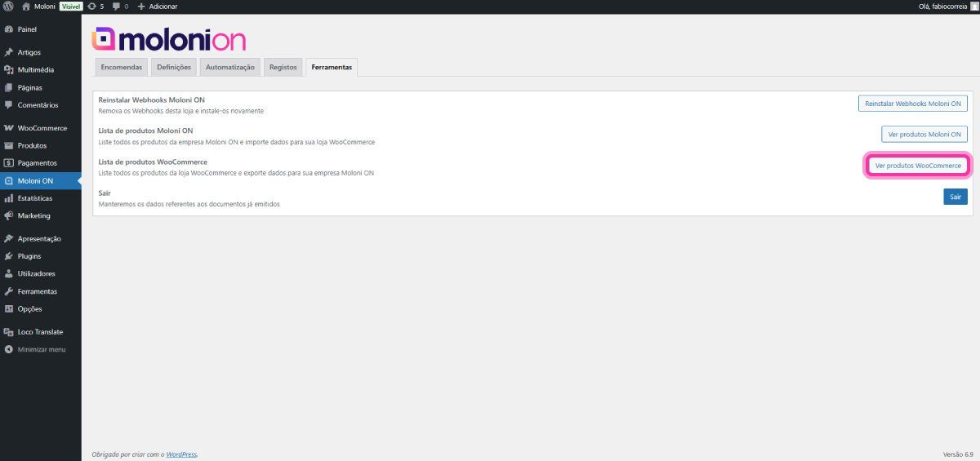Open Utilizadores label in sidebar
The height and width of the screenshot is (461, 980).
pyautogui.click(x=37, y=274)
